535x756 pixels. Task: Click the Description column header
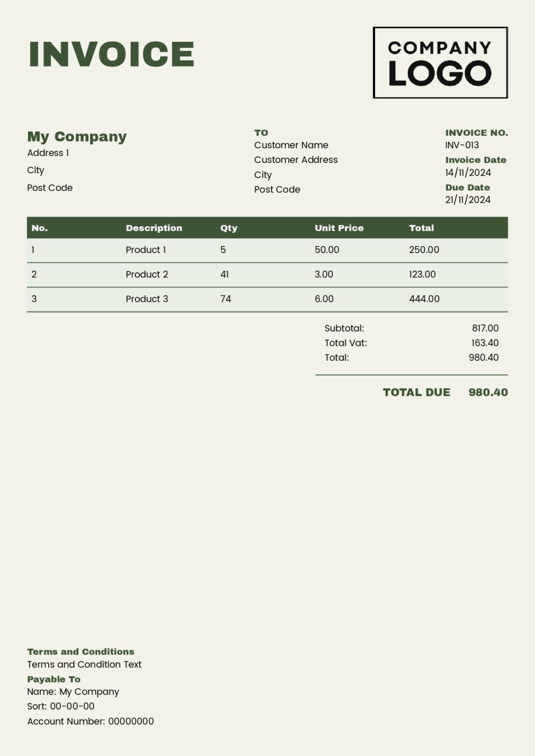(x=154, y=228)
